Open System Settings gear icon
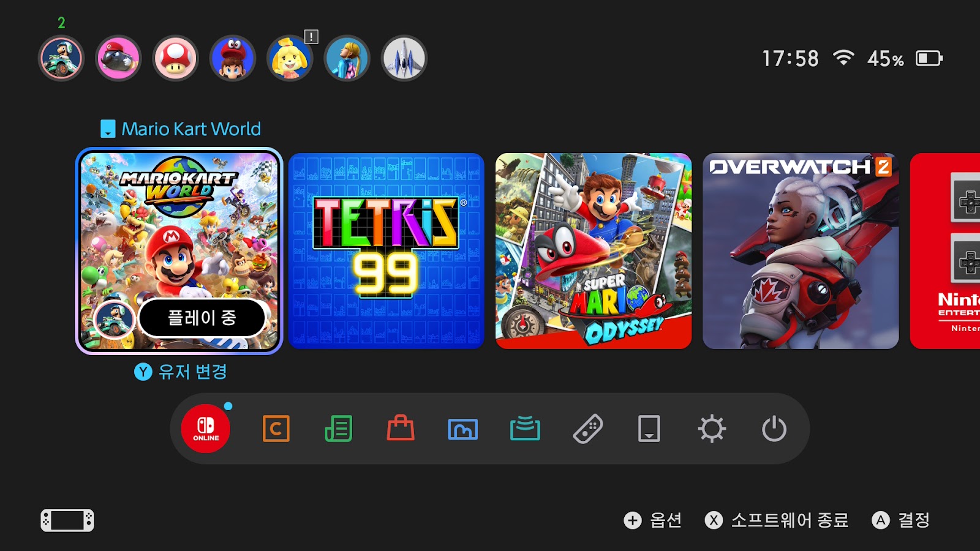 tap(712, 429)
